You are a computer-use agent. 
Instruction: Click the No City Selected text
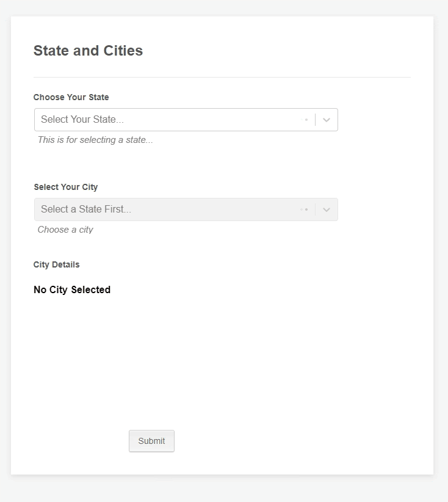pyautogui.click(x=72, y=289)
